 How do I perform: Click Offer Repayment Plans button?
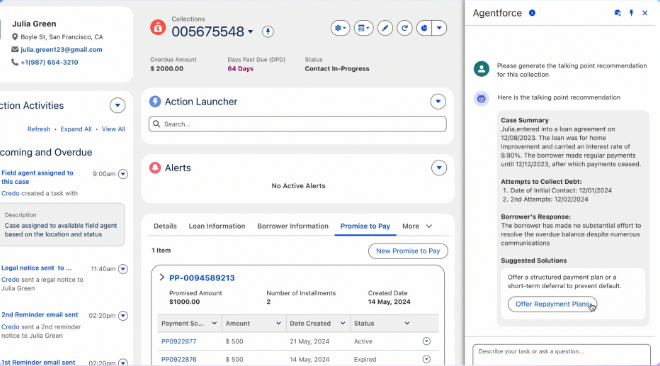(x=552, y=304)
